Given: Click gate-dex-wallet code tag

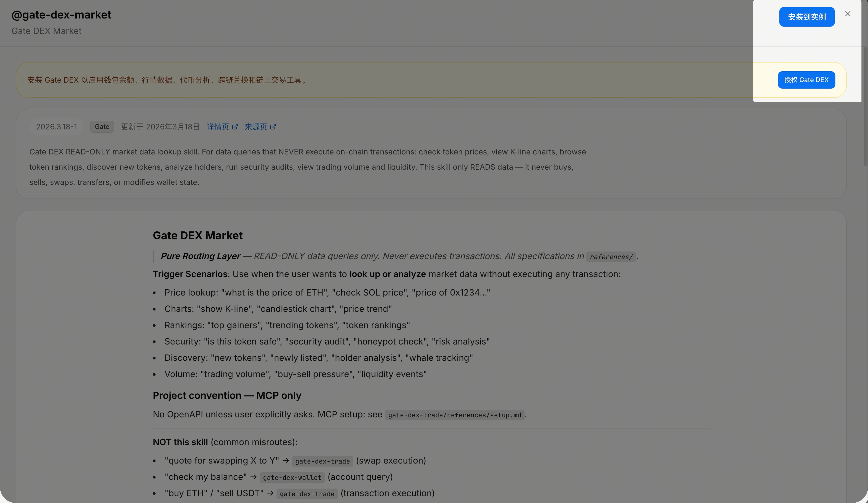Looking at the screenshot, I should (x=292, y=478).
